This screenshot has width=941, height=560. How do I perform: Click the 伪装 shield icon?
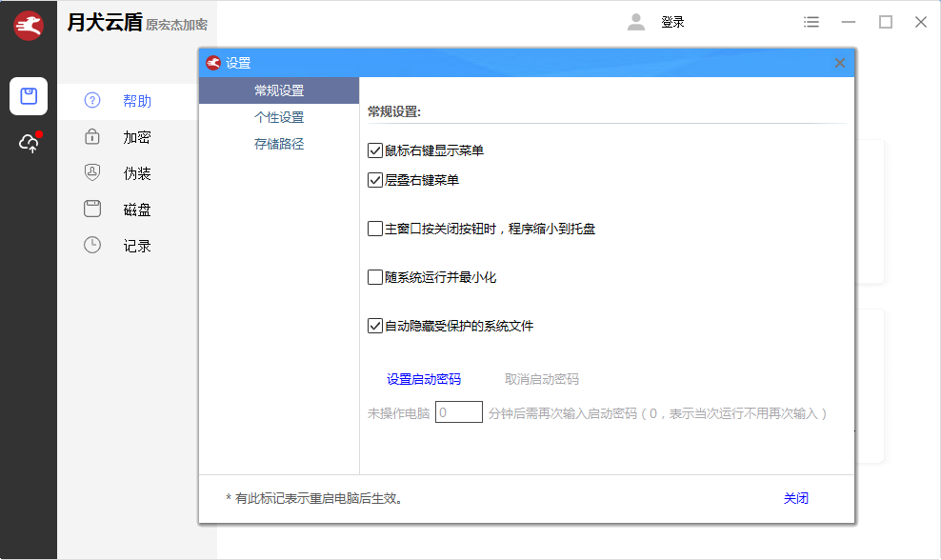(92, 173)
